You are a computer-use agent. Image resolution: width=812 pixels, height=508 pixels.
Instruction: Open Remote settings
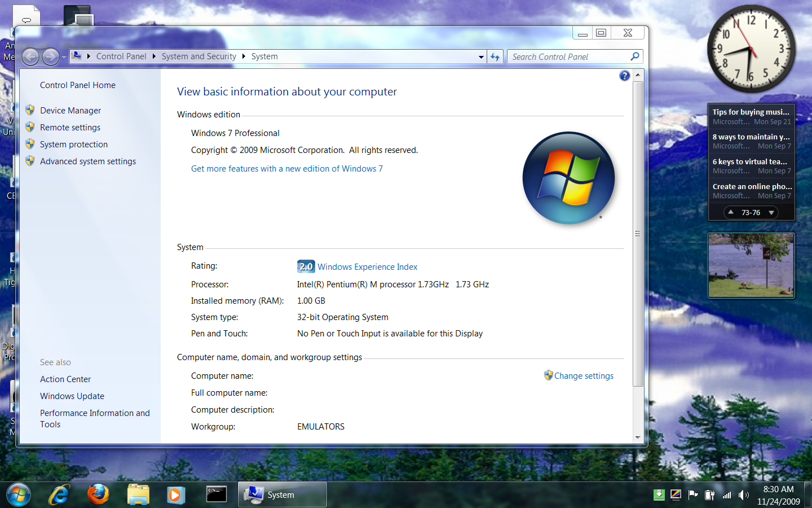(70, 128)
